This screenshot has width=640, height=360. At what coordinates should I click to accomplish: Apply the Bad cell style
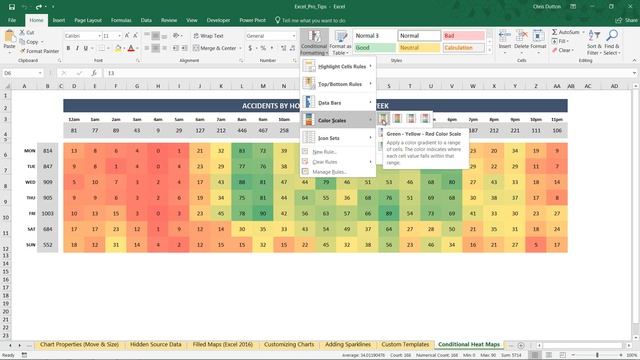[464, 36]
